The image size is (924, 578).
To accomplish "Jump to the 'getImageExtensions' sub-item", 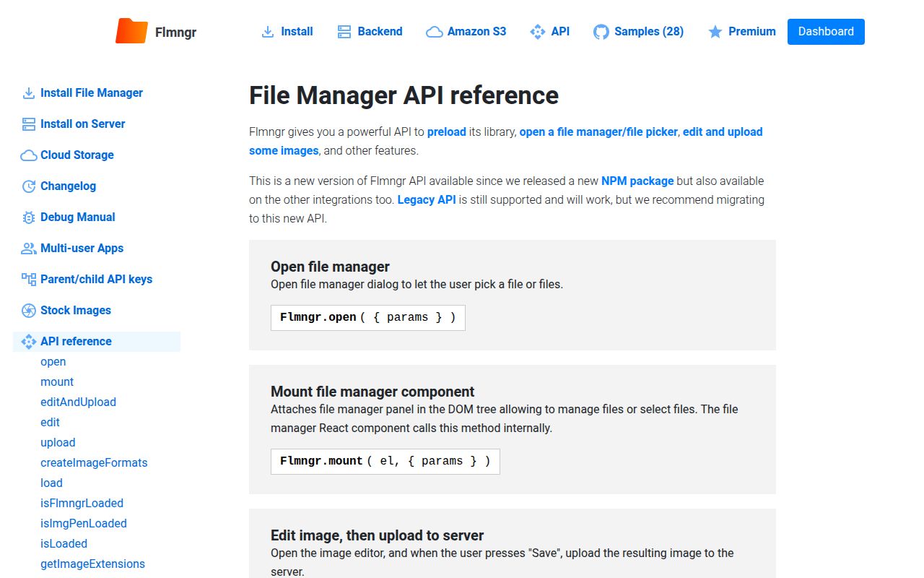I will click(92, 564).
